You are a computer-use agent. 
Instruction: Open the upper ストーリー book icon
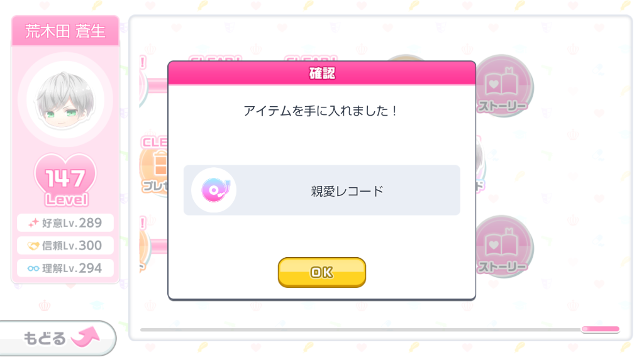(x=502, y=85)
